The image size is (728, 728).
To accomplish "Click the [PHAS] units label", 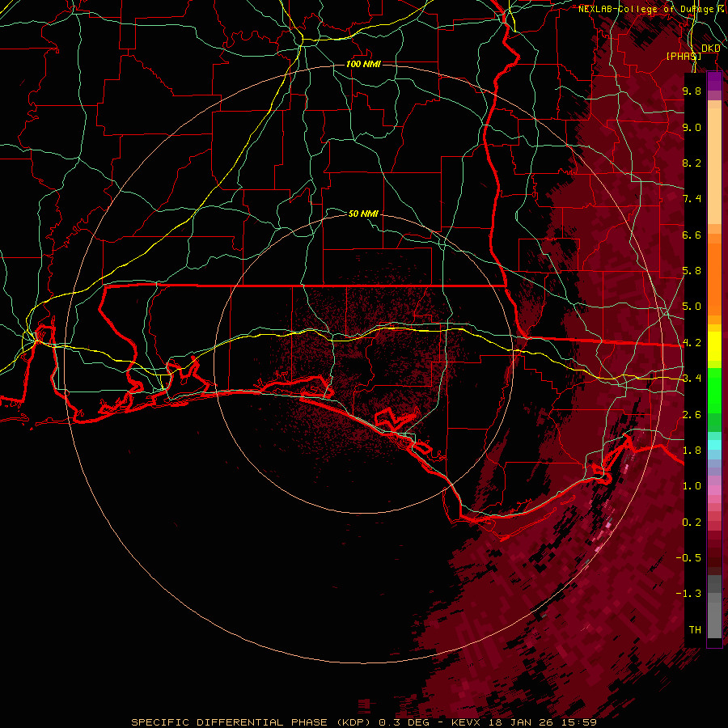I will point(684,56).
